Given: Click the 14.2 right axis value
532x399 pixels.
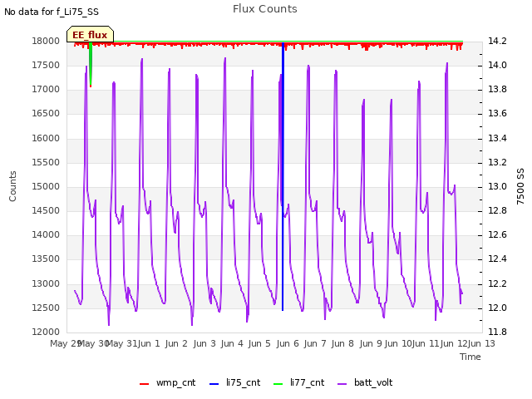Looking at the screenshot, I should point(497,41).
